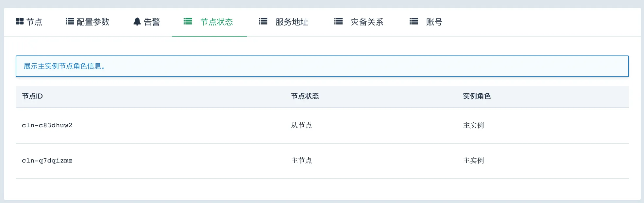Switch to the 账号 tab
Image resolution: width=644 pixels, height=203 pixels.
pos(434,22)
